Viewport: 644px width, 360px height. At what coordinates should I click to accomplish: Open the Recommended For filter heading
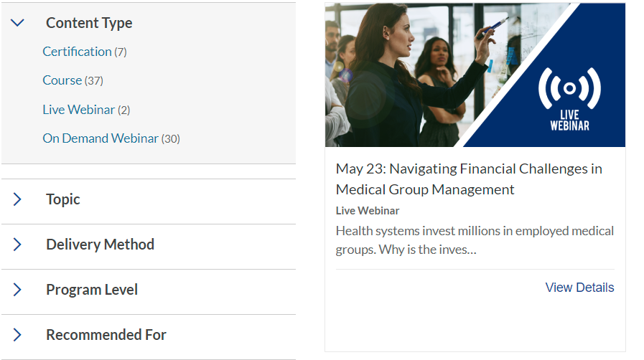click(x=106, y=335)
